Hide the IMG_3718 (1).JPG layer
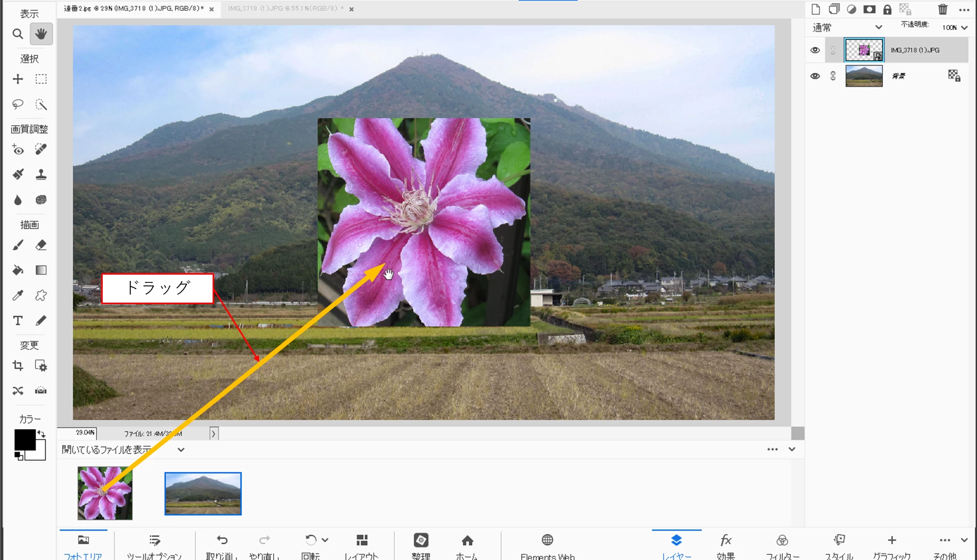This screenshot has height=560, width=977. (815, 50)
